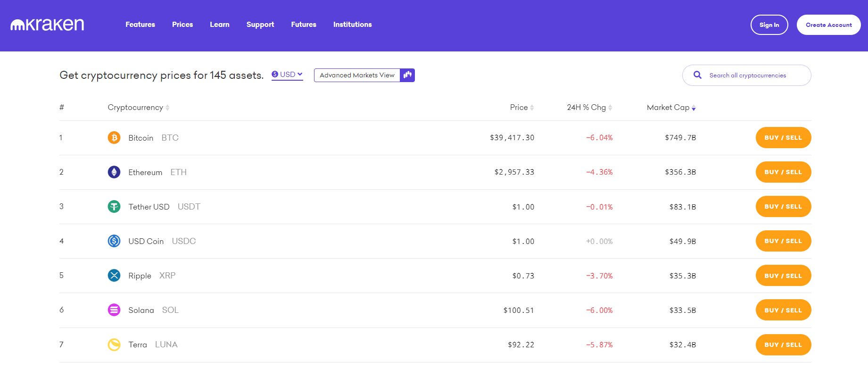Viewport: 868px width, 370px height.
Task: Click Buy / Sell for Terra
Action: (x=783, y=345)
